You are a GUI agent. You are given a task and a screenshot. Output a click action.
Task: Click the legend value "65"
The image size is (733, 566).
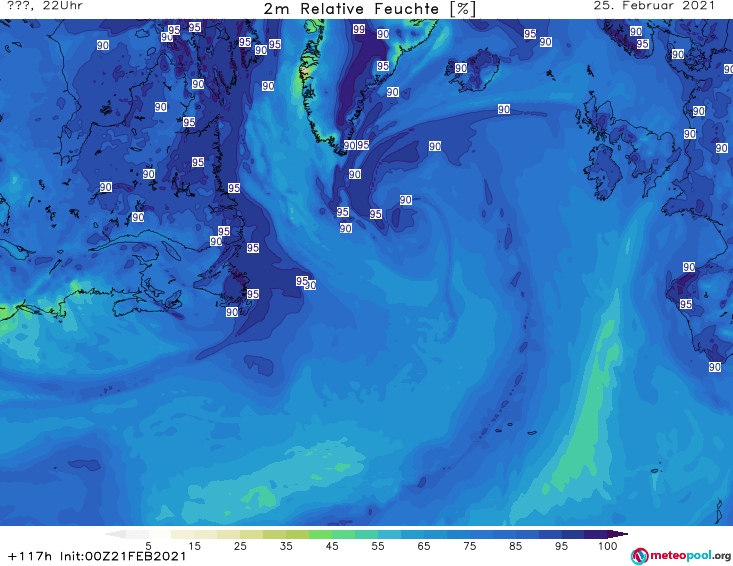(x=424, y=546)
